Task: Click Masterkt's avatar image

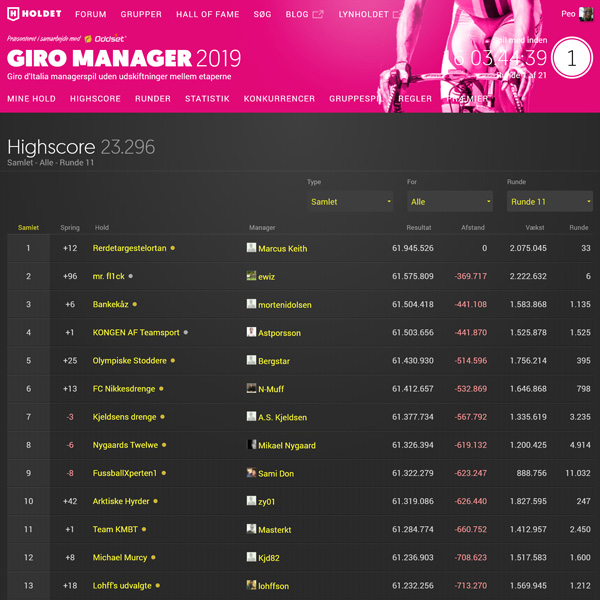Action: [x=251, y=529]
